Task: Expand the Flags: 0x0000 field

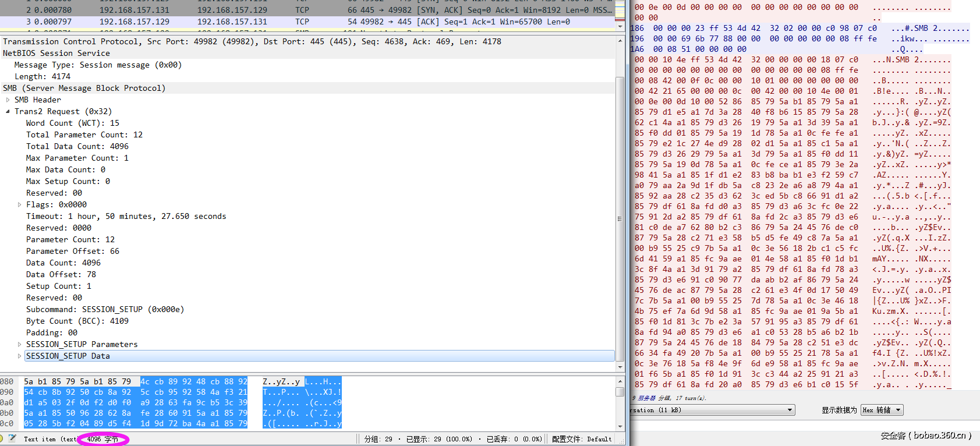Action: click(19, 204)
